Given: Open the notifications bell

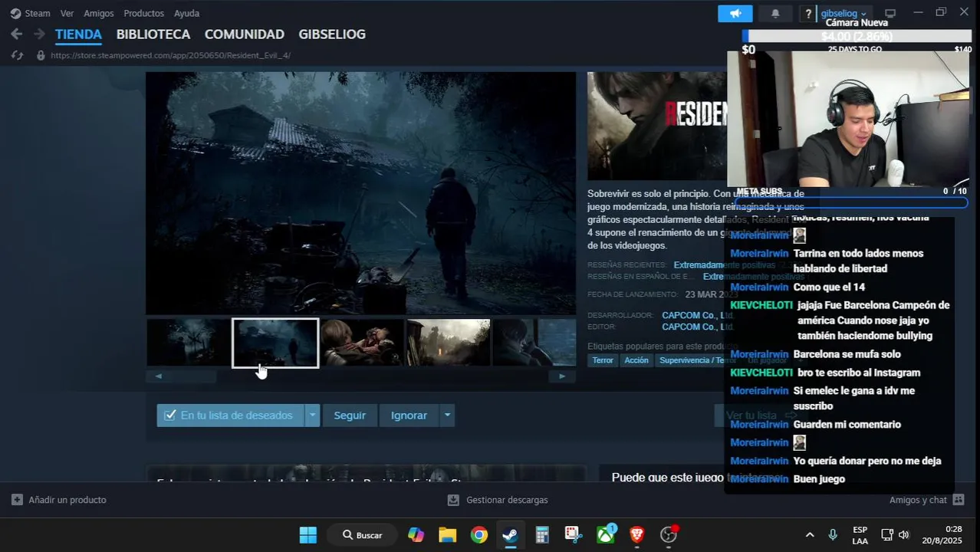Looking at the screenshot, I should point(775,14).
